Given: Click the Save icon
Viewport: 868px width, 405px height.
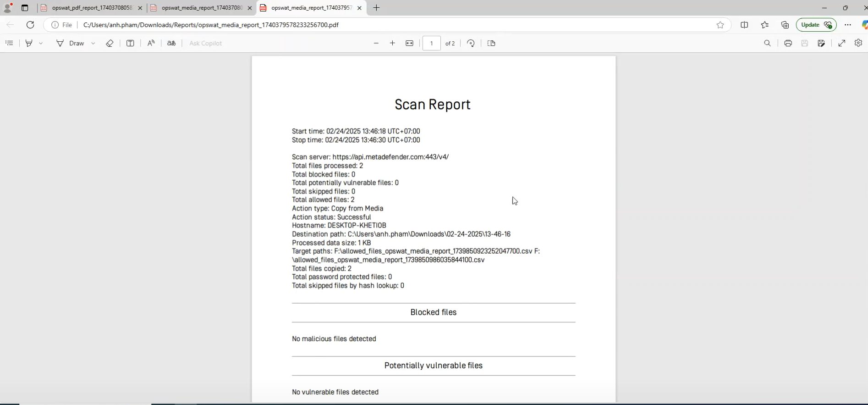Looking at the screenshot, I should click(804, 43).
